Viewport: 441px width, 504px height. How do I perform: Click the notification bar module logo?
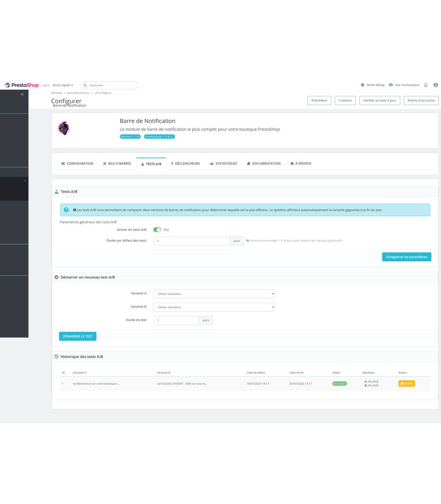64,128
